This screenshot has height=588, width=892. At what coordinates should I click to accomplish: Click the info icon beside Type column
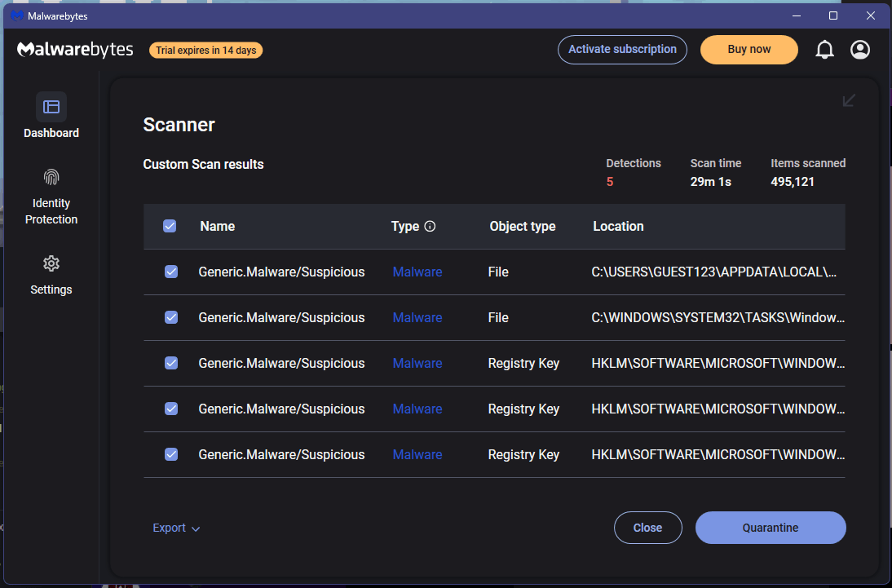pos(430,227)
